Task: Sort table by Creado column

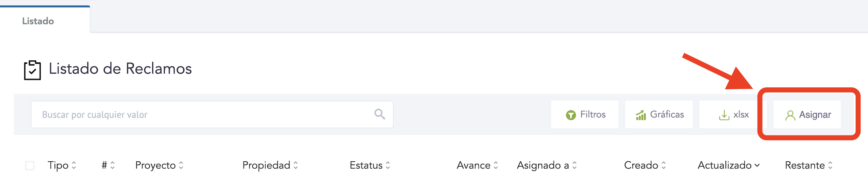Action: click(645, 165)
